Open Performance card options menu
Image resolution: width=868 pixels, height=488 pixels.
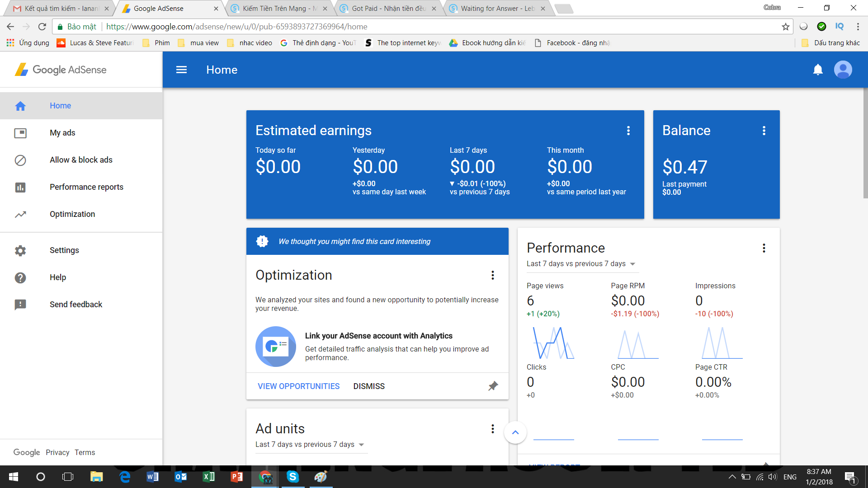(x=764, y=248)
